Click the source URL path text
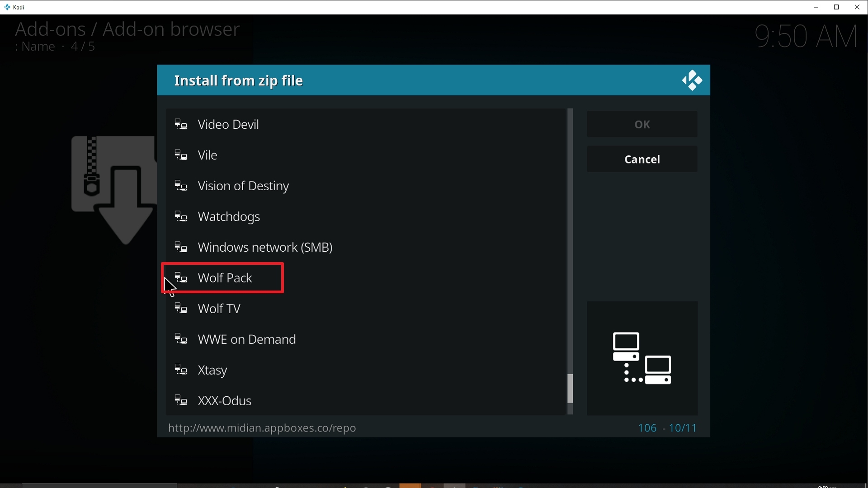The image size is (868, 488). [262, 428]
